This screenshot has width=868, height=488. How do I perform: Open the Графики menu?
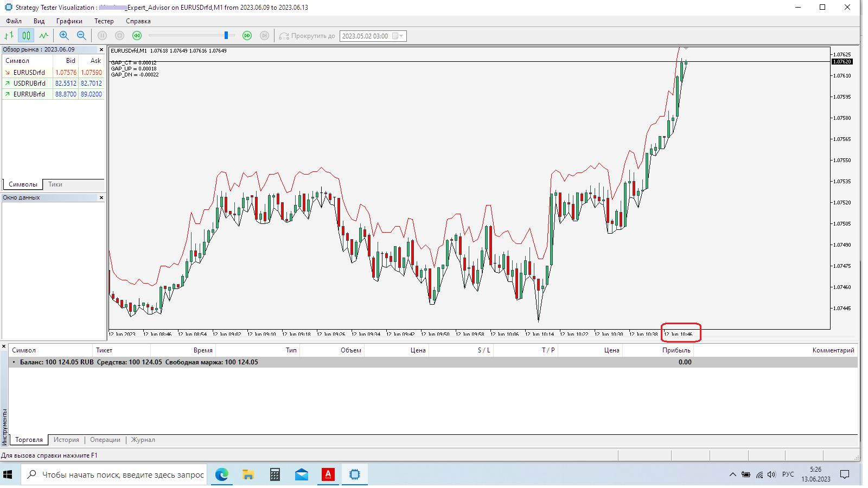pyautogui.click(x=69, y=21)
